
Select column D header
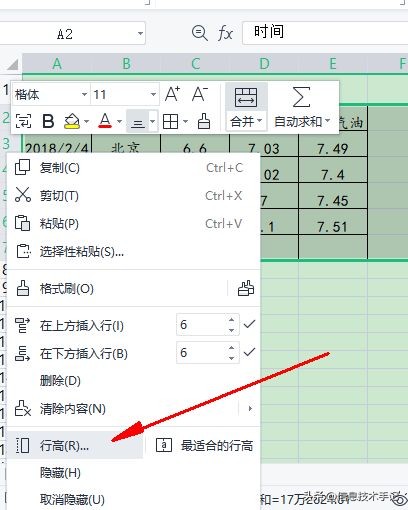pos(264,63)
